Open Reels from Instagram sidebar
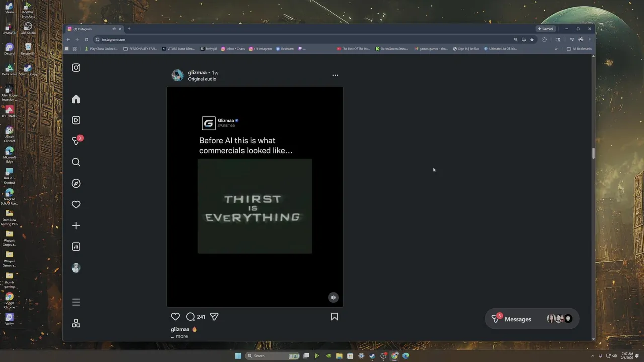Image resolution: width=644 pixels, height=362 pixels. tap(76, 120)
